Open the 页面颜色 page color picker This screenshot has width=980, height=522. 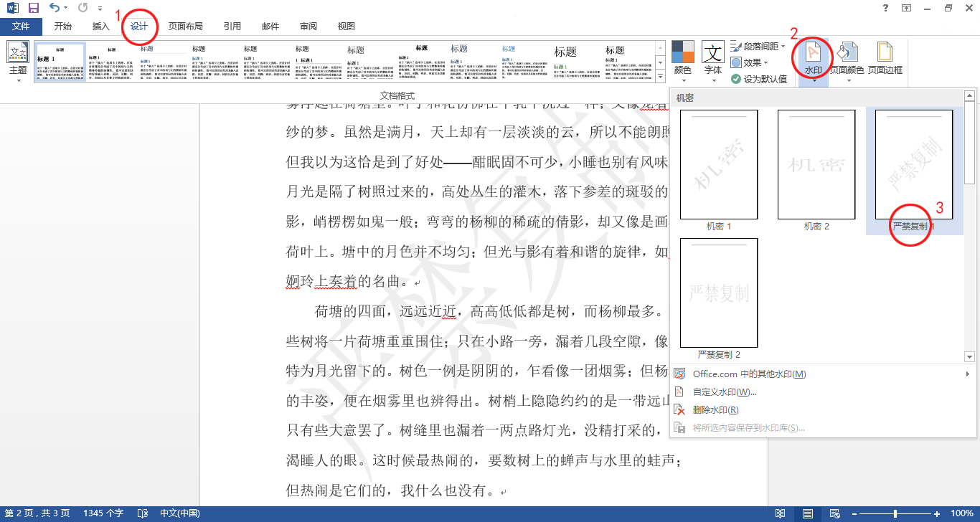(x=847, y=62)
